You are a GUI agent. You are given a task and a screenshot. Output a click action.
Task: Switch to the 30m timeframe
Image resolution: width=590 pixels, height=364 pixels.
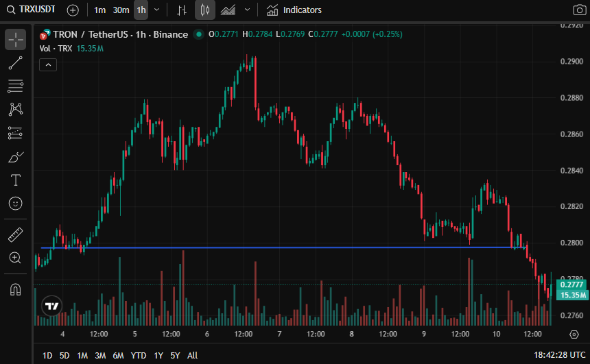121,10
